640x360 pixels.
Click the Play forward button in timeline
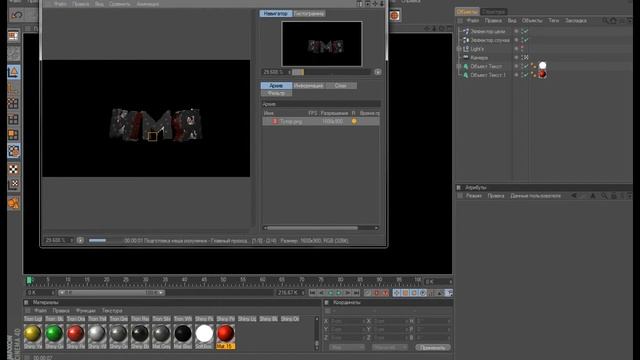click(339, 293)
